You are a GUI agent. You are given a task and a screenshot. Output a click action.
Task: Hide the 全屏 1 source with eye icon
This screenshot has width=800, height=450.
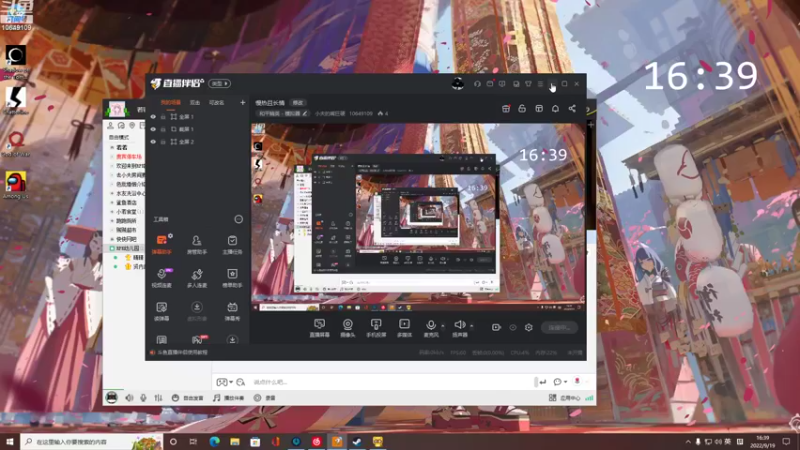coord(153,117)
